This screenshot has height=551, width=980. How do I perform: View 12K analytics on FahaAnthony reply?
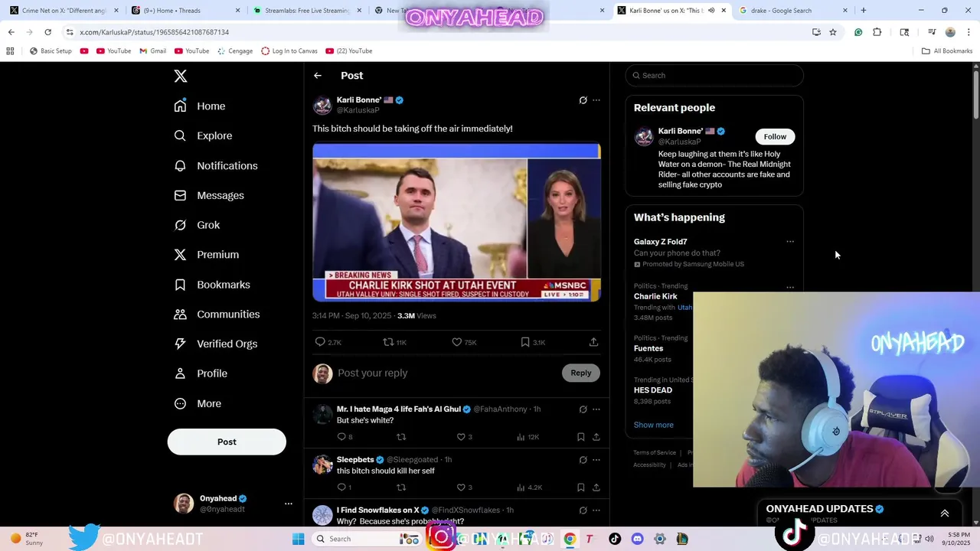[528, 437]
